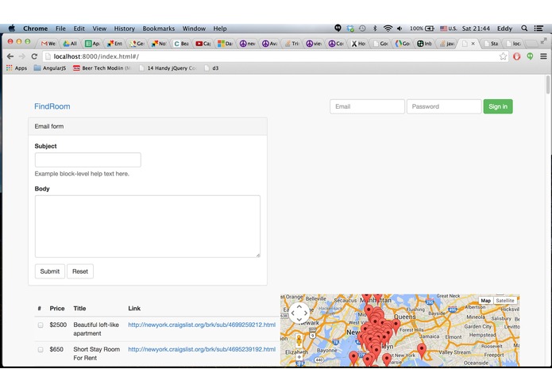Click the green Sign in button
Screen dimensions: 552x392
coord(498,106)
